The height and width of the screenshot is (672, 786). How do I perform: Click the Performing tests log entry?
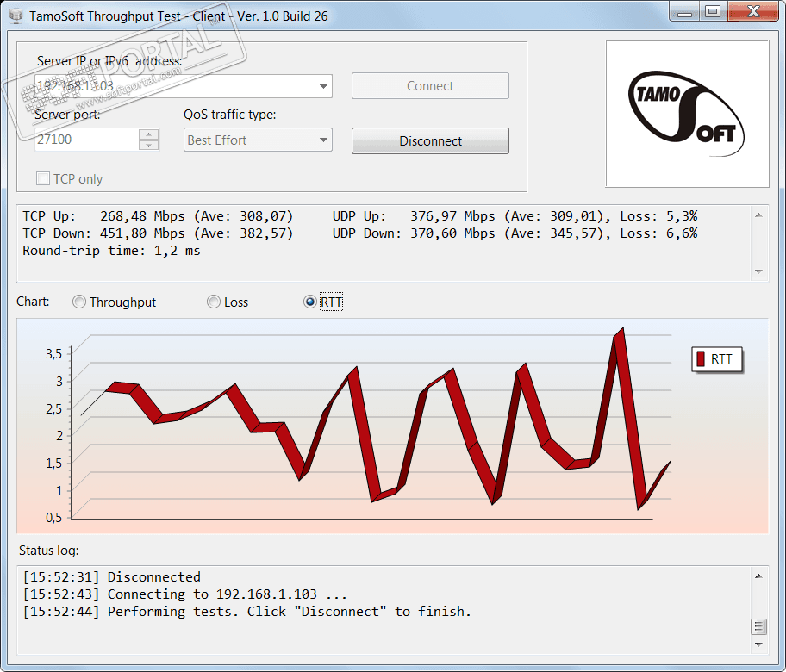[x=247, y=612]
